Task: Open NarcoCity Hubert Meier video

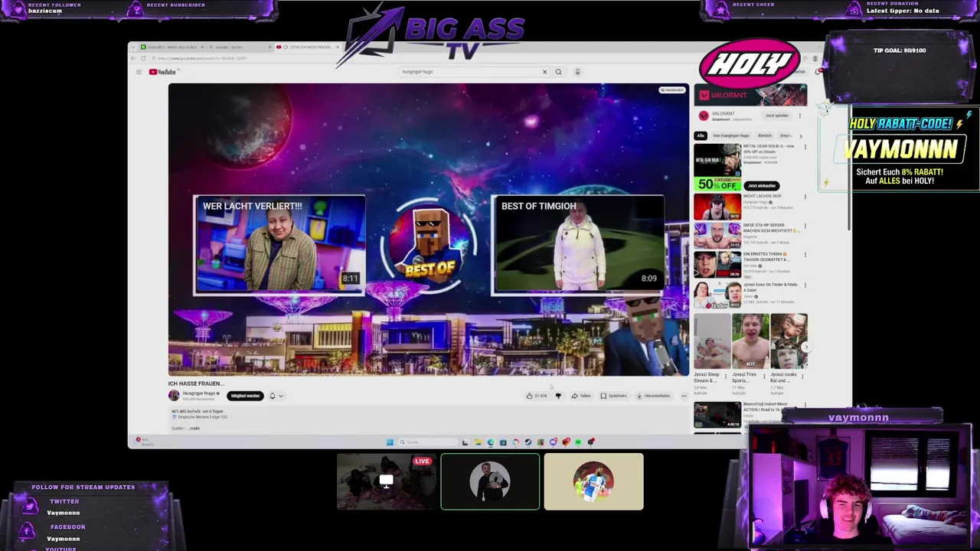Action: [x=717, y=414]
